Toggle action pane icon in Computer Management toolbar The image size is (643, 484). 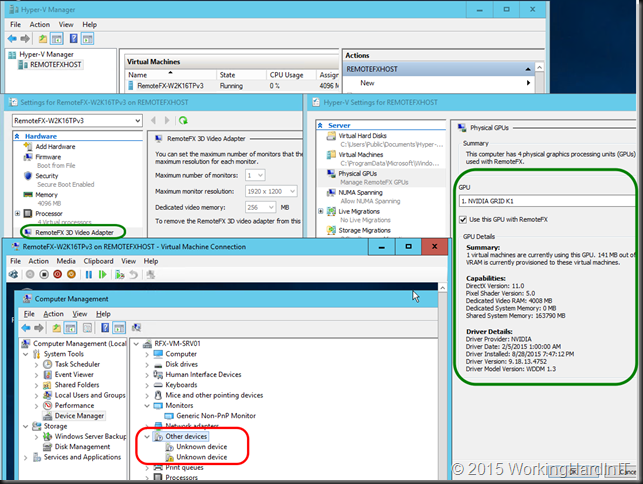point(119,328)
